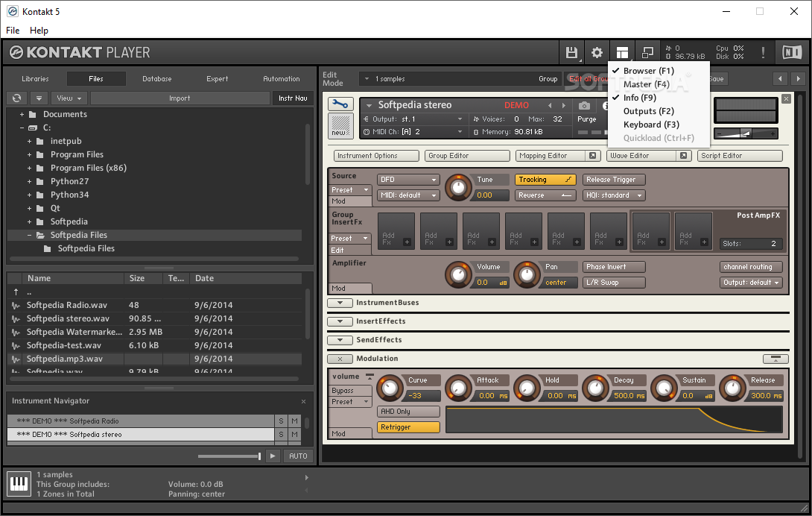Select Master (F4) menu entry
812x516 pixels.
(647, 84)
